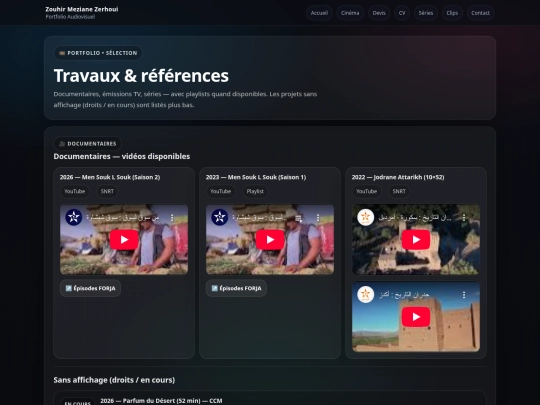
Task: Play the first Jodrane Attarikh video
Action: click(x=416, y=240)
